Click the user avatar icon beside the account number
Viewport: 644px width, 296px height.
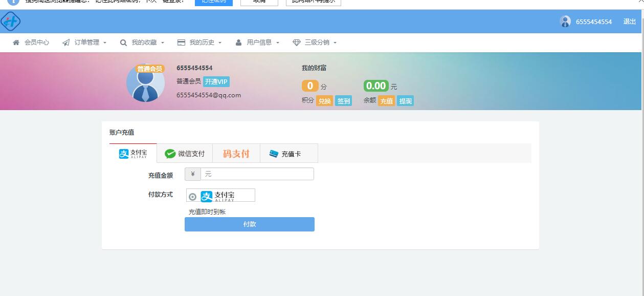(565, 22)
